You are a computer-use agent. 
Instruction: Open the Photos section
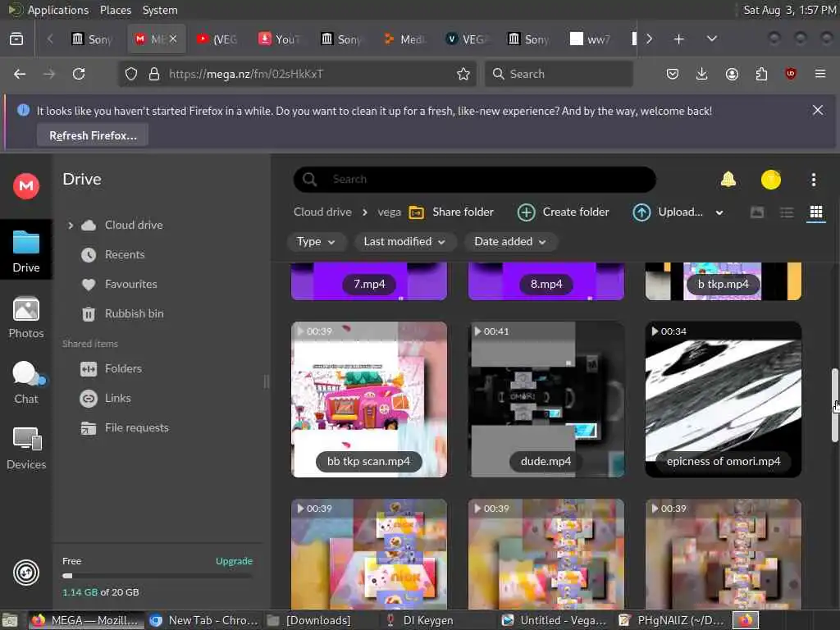[x=25, y=317]
